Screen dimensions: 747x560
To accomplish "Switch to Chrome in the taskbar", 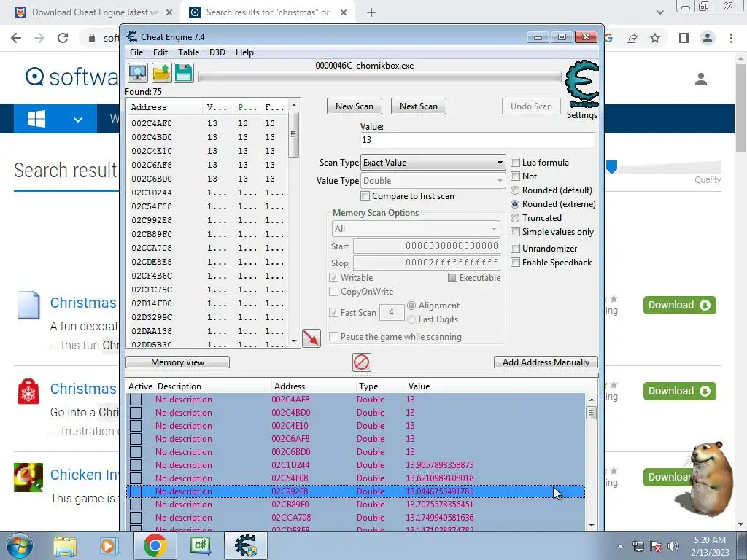I will [155, 545].
